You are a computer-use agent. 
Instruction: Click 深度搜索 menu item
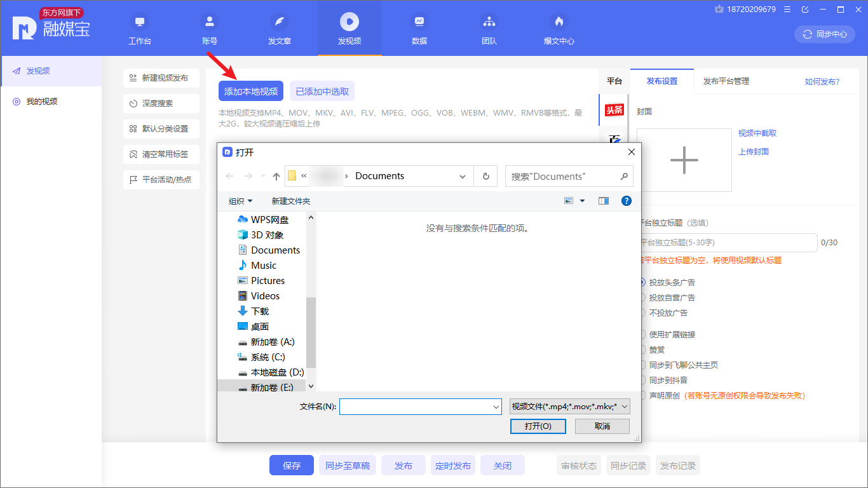point(161,104)
